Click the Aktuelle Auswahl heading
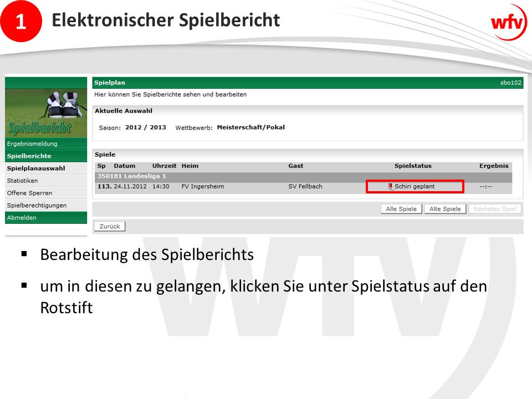 (x=124, y=111)
